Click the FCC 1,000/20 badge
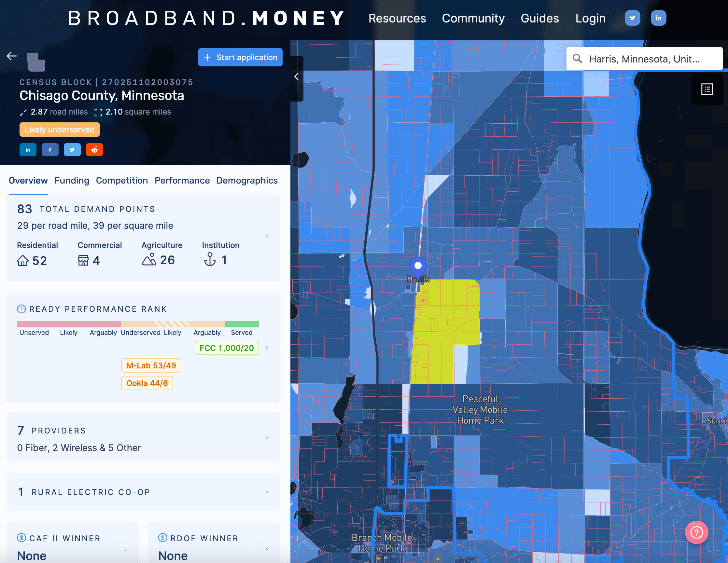Screen dimensions: 728x563 [x=227, y=348]
